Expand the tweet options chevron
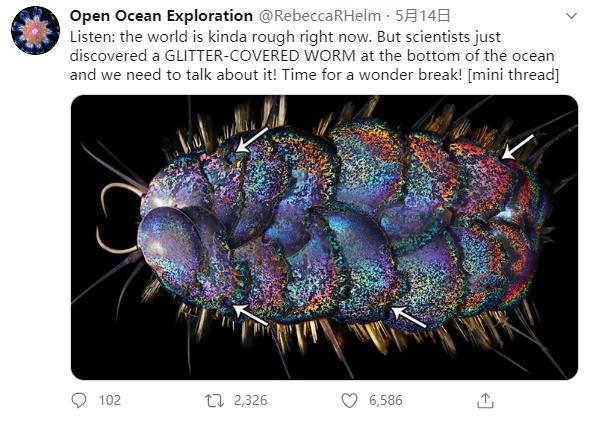 tap(571, 16)
